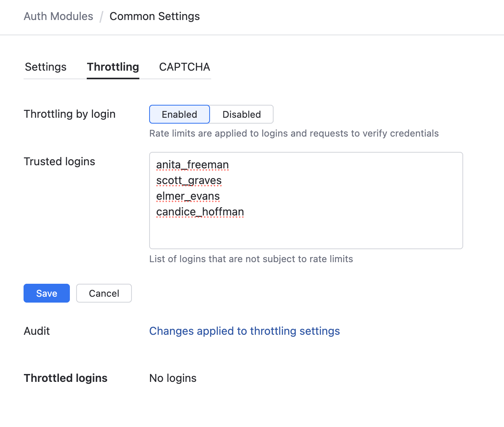Select the Throttling tab
The height and width of the screenshot is (427, 504).
[113, 67]
